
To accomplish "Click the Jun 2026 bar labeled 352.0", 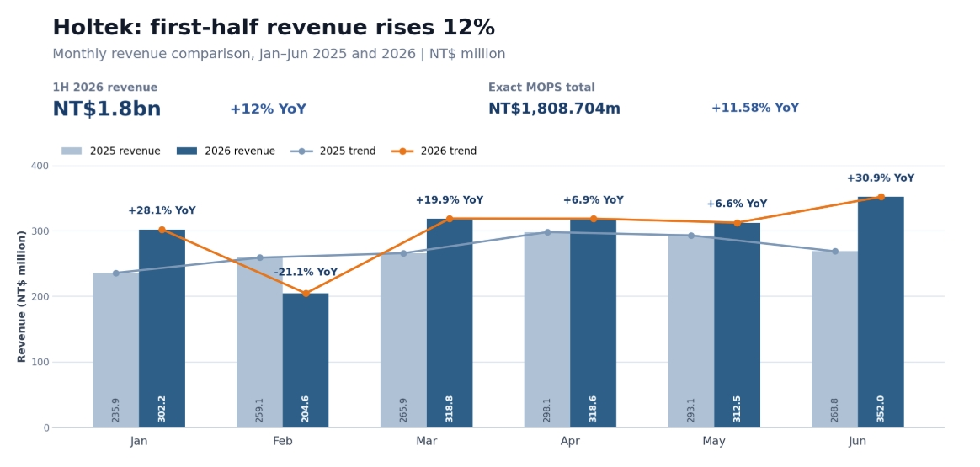I will [881, 312].
